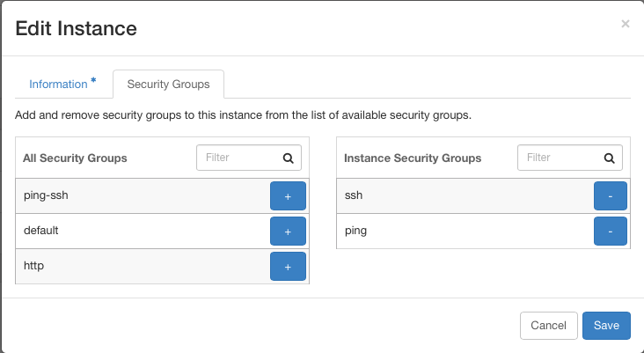Add the default security group with plus button

pyautogui.click(x=288, y=231)
